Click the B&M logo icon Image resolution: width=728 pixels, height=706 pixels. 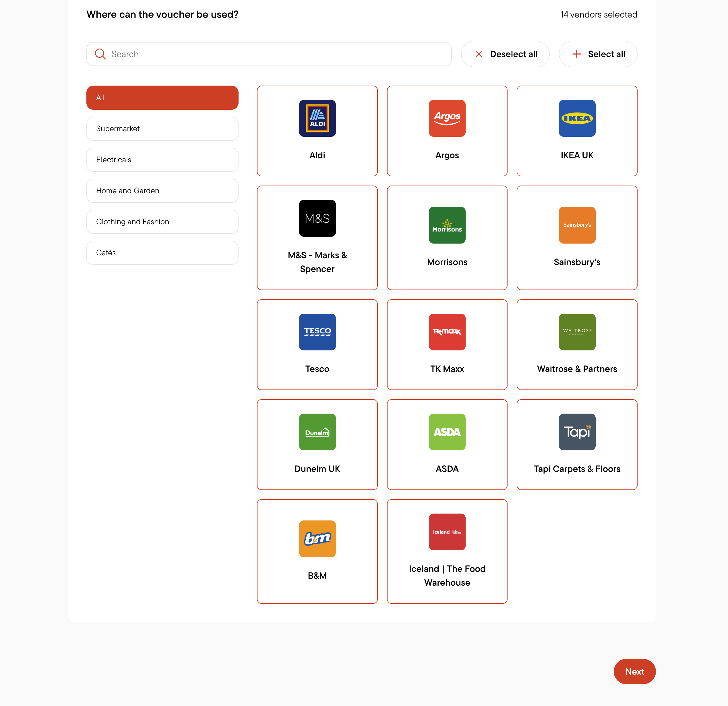pos(317,539)
